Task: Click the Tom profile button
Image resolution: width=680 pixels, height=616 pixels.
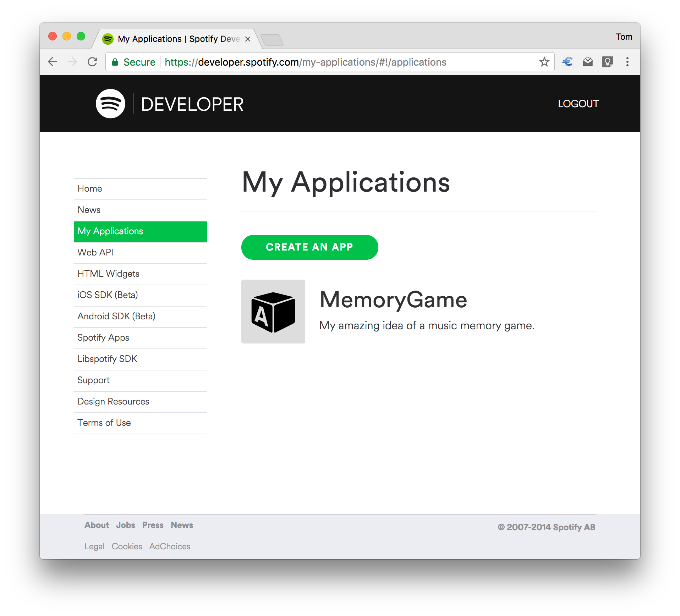Action: 624,37
